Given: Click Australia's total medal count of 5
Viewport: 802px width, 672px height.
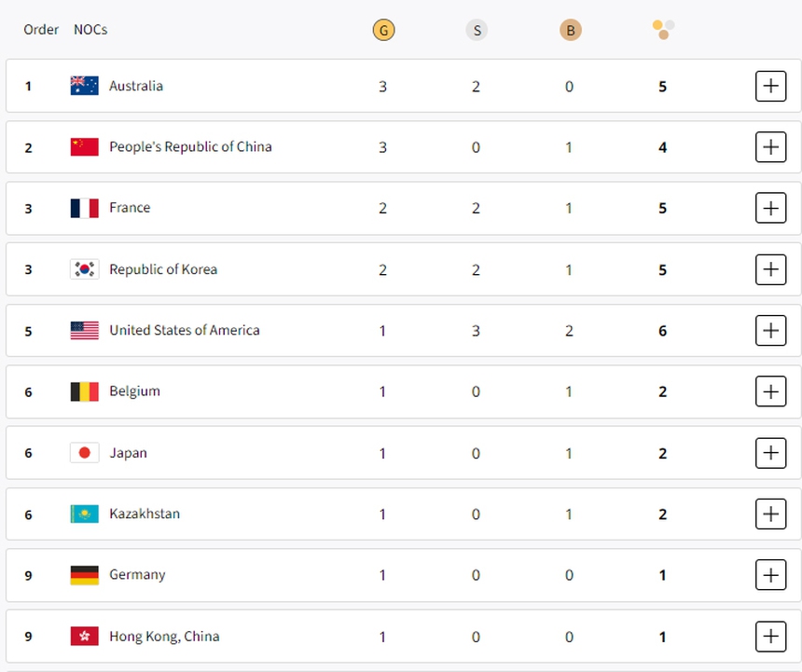Looking at the screenshot, I should coord(662,86).
